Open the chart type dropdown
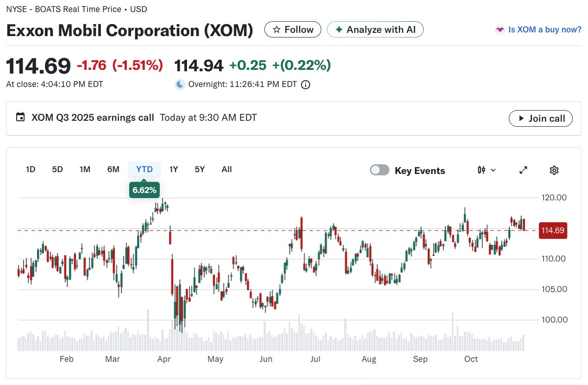The height and width of the screenshot is (385, 588). pos(487,170)
